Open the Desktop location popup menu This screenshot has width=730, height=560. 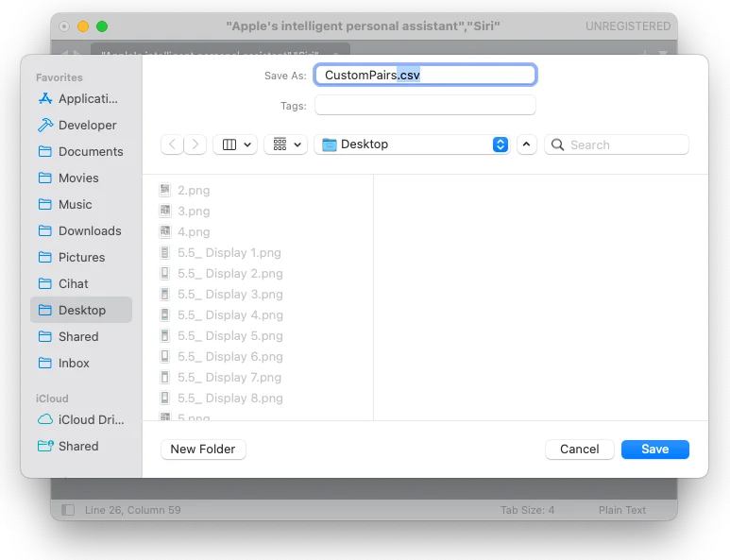point(415,144)
